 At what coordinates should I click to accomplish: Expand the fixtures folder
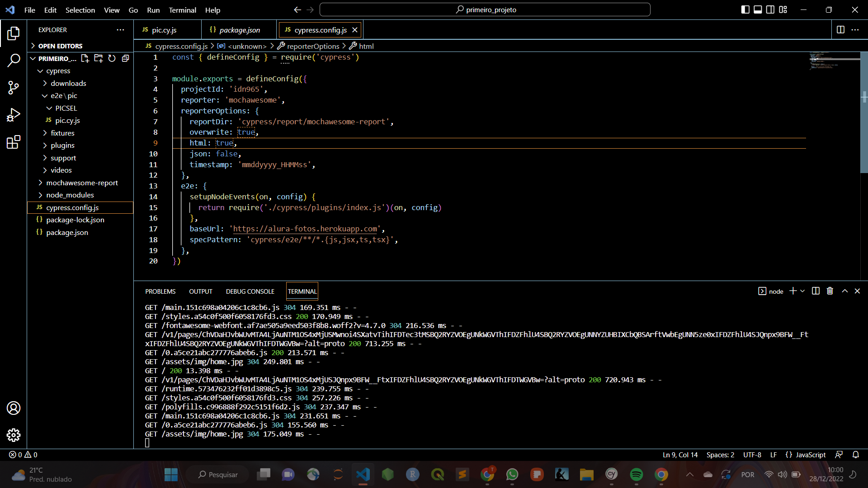point(62,133)
